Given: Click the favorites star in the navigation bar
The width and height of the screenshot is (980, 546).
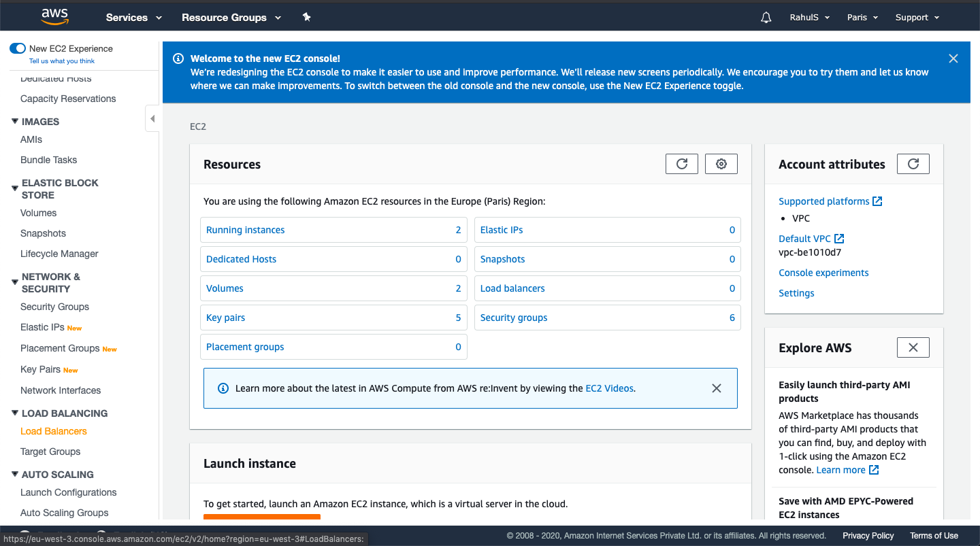Looking at the screenshot, I should (306, 17).
